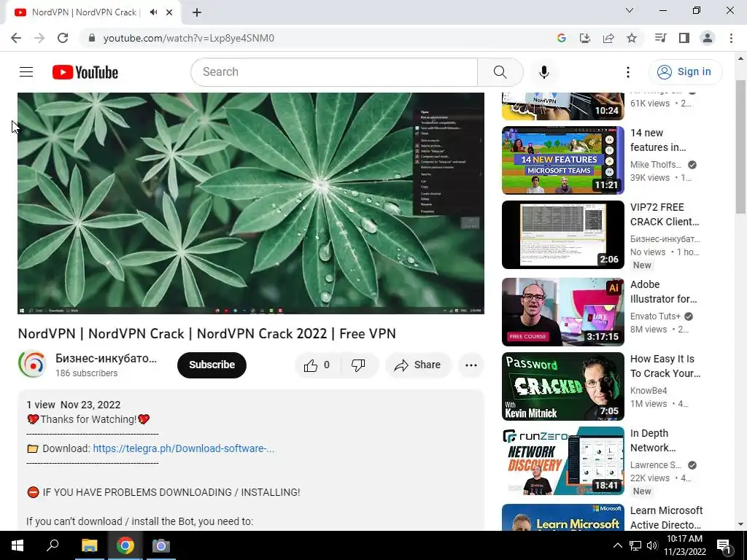Open media controls icon in toolbar

pyautogui.click(x=660, y=38)
